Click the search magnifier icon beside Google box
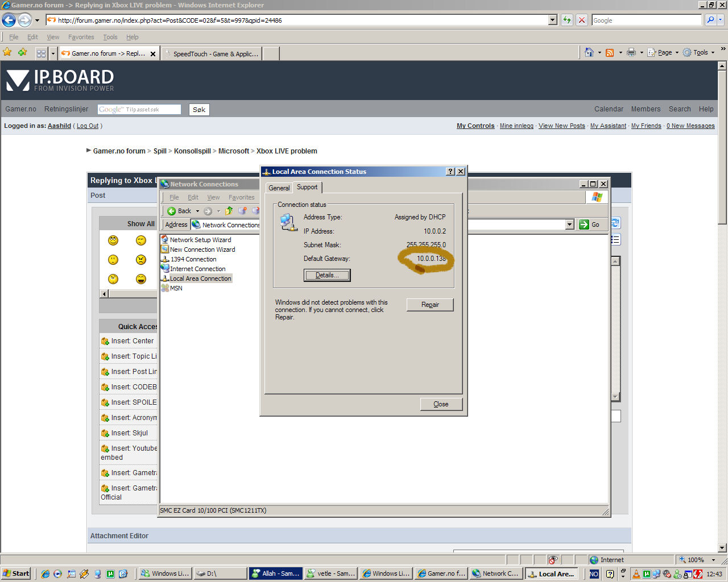 click(710, 20)
